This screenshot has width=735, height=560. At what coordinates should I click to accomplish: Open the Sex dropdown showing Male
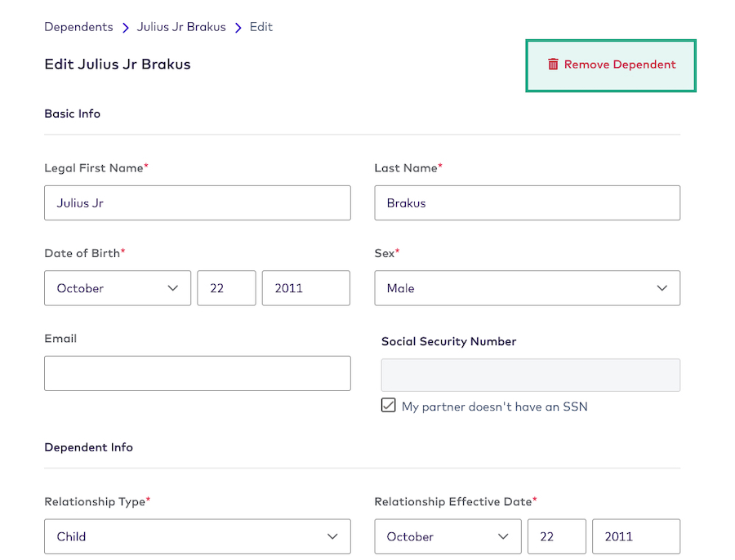click(x=527, y=288)
